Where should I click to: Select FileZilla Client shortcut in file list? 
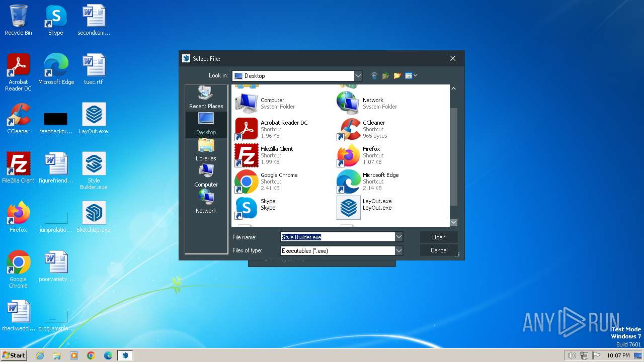click(x=284, y=155)
